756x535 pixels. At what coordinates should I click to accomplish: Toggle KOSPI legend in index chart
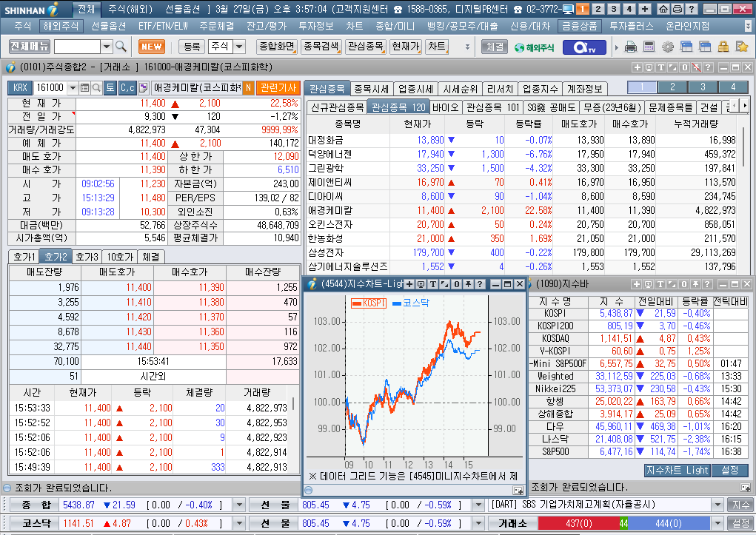[369, 303]
